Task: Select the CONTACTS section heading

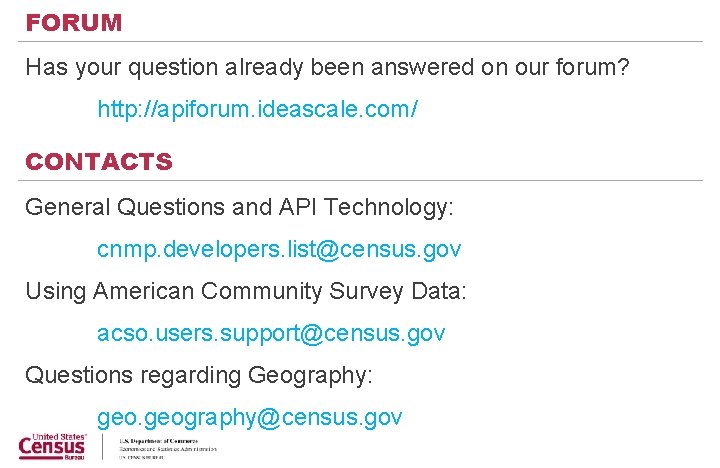Action: tap(99, 162)
